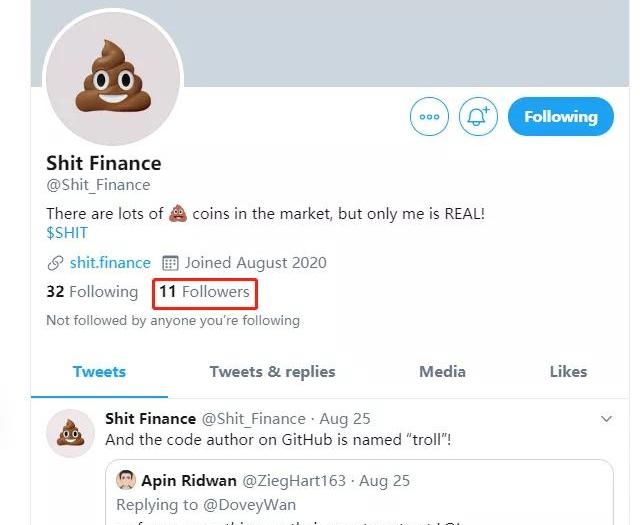Click the calendar icon next to Joined August 2020

pos(170,263)
